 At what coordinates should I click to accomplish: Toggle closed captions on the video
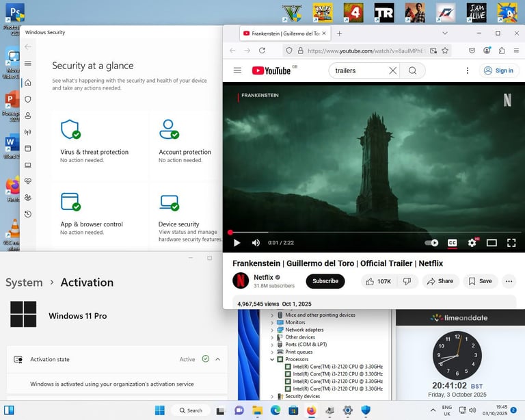pyautogui.click(x=452, y=243)
